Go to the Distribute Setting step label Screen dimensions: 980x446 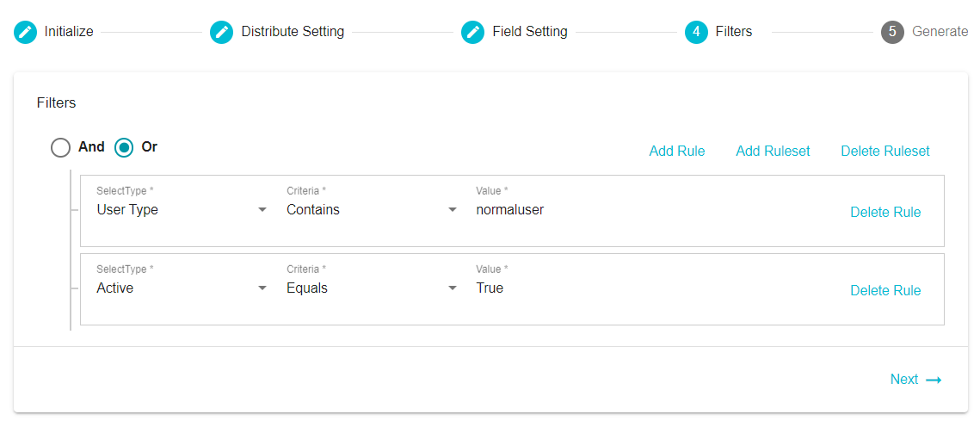point(293,31)
